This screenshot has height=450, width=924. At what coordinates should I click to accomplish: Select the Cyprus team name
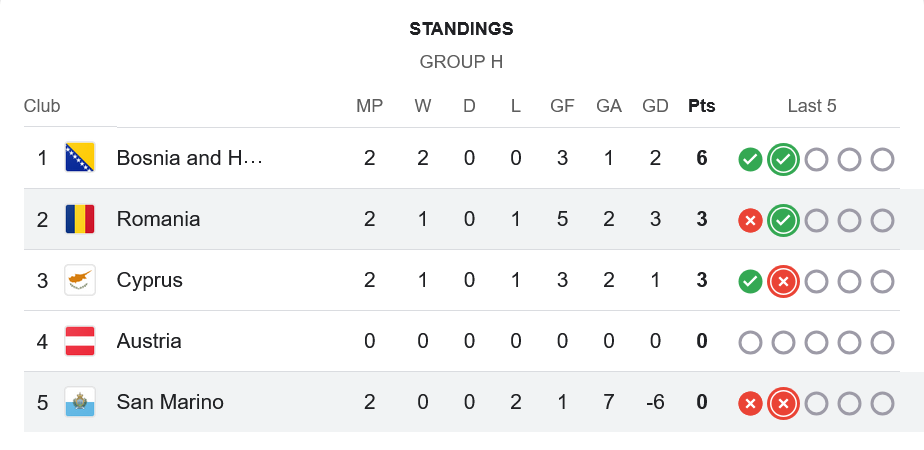[150, 280]
